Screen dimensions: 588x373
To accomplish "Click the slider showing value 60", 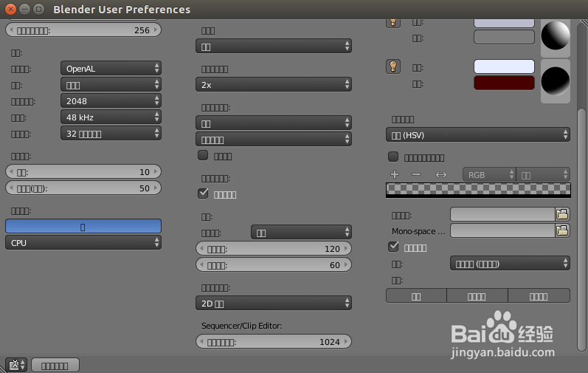I will [274, 264].
